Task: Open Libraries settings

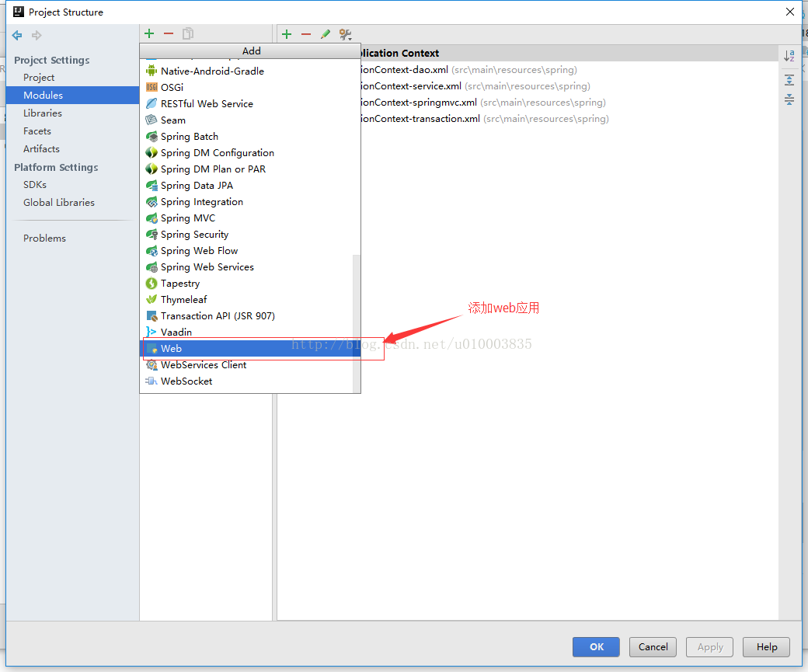Action: 73,113
